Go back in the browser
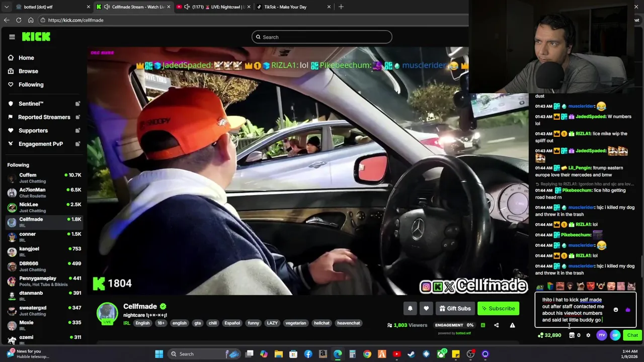Image resolution: width=644 pixels, height=362 pixels. pyautogui.click(x=7, y=20)
